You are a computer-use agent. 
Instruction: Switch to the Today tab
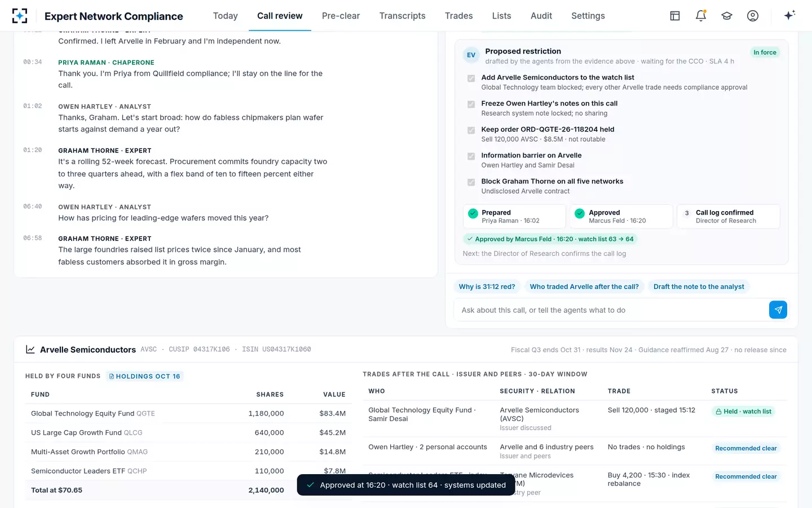(x=226, y=16)
